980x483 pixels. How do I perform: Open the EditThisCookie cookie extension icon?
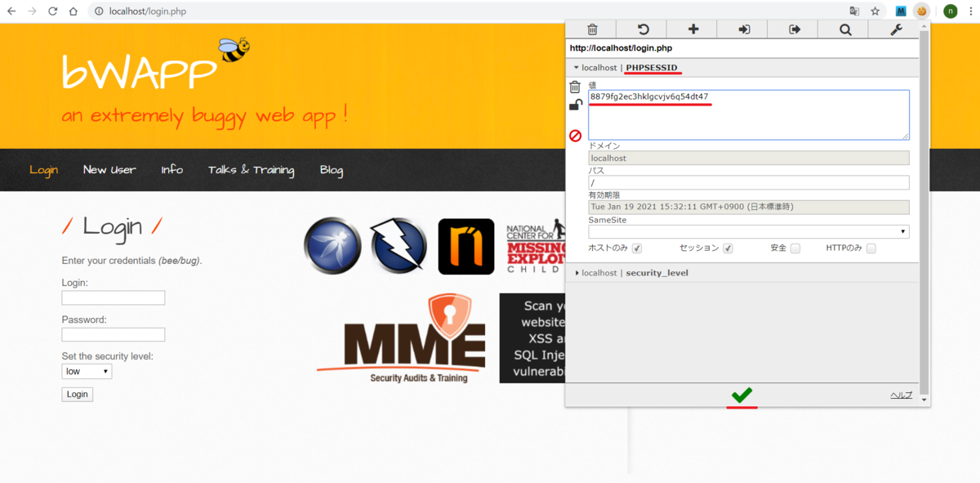[x=921, y=11]
